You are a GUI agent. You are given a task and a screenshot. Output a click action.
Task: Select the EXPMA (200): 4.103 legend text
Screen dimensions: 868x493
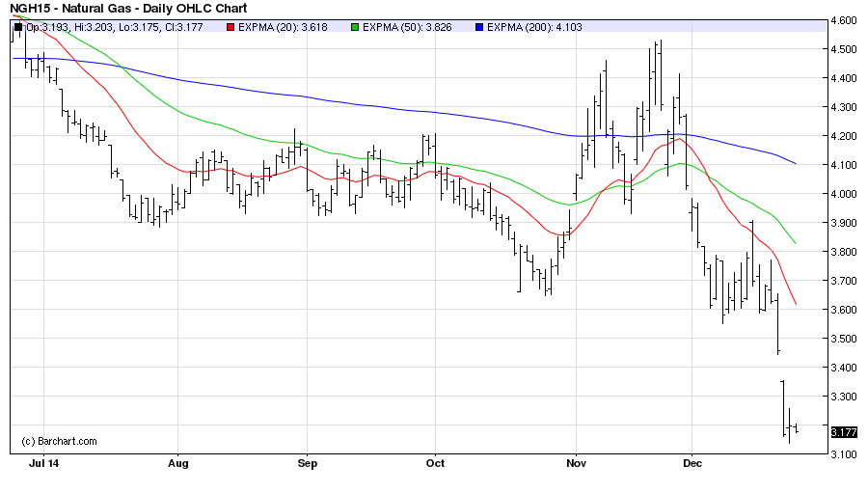(534, 27)
